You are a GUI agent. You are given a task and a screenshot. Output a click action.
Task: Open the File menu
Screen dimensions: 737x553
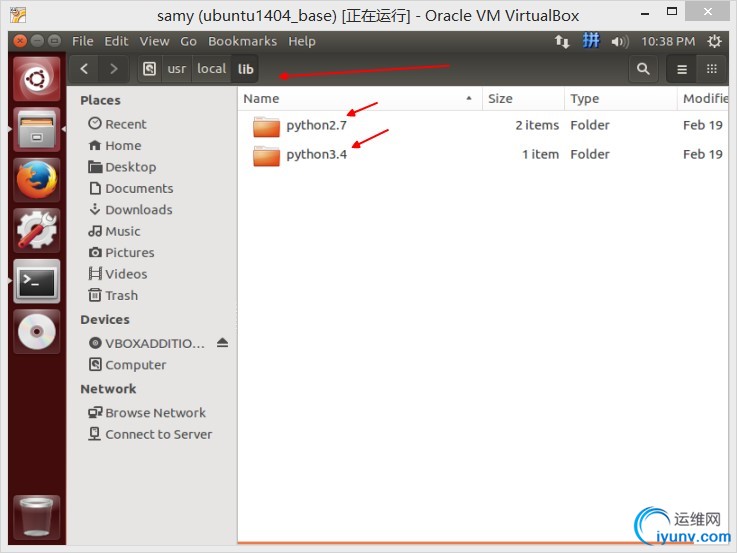click(83, 41)
